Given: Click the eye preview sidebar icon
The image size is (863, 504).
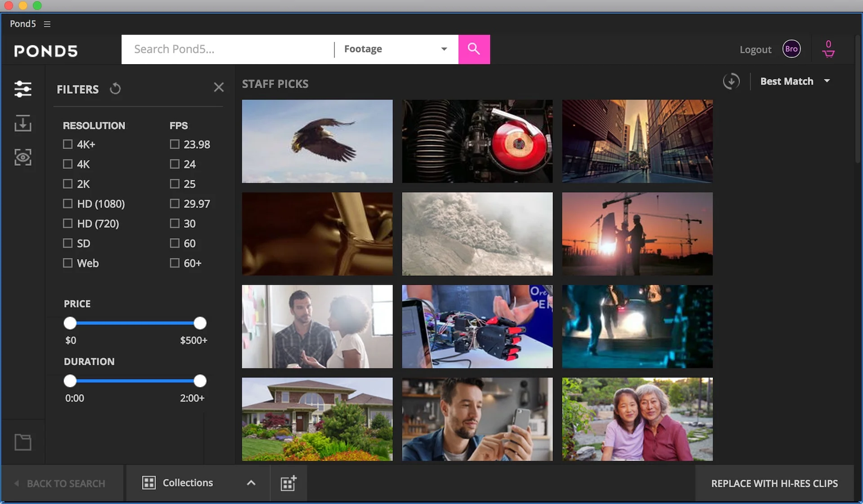Looking at the screenshot, I should coord(22,157).
